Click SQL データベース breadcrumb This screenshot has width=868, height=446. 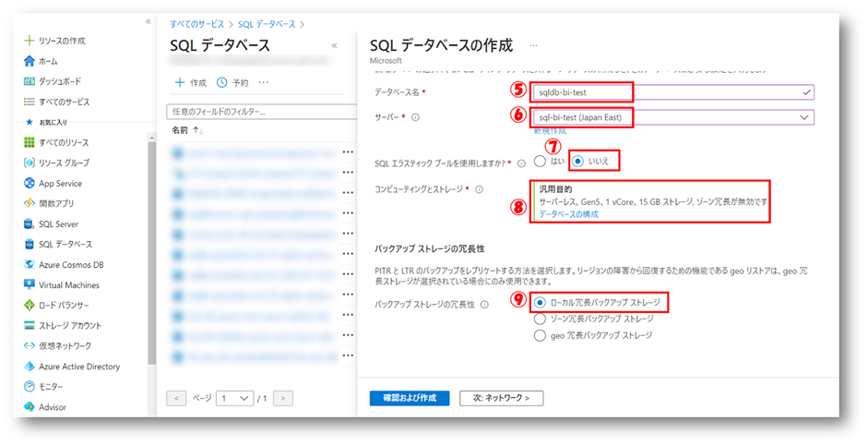pos(267,24)
